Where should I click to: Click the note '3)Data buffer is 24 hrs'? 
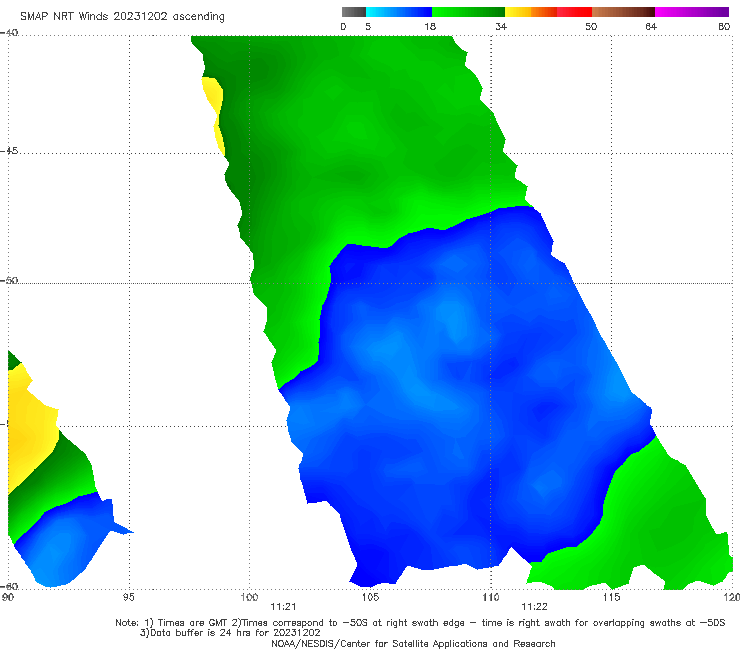coord(230,633)
